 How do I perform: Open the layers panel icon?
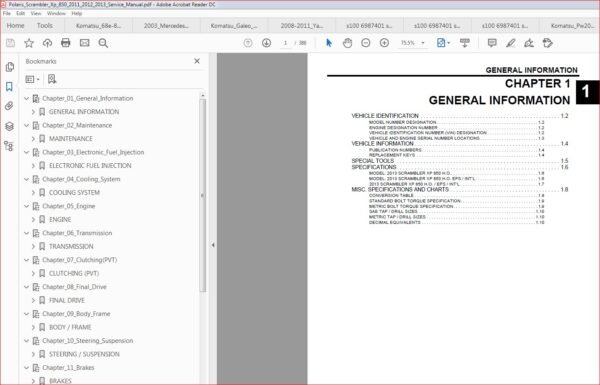(x=9, y=126)
